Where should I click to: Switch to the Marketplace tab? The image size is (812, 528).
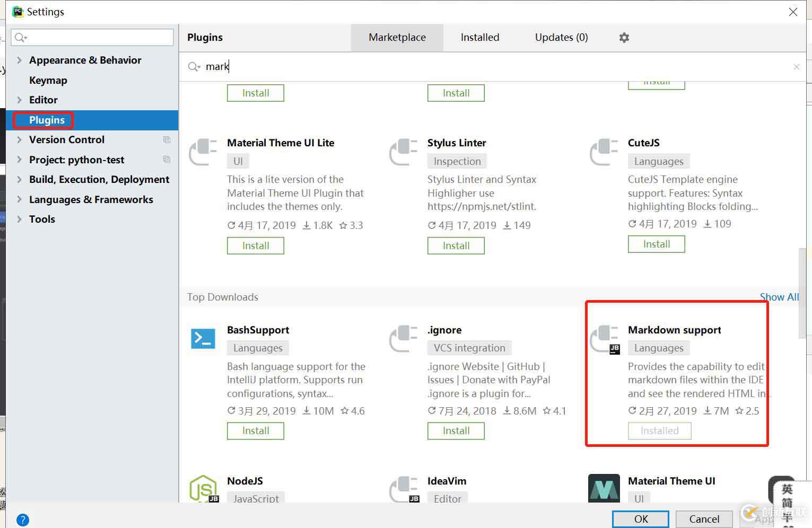point(397,38)
